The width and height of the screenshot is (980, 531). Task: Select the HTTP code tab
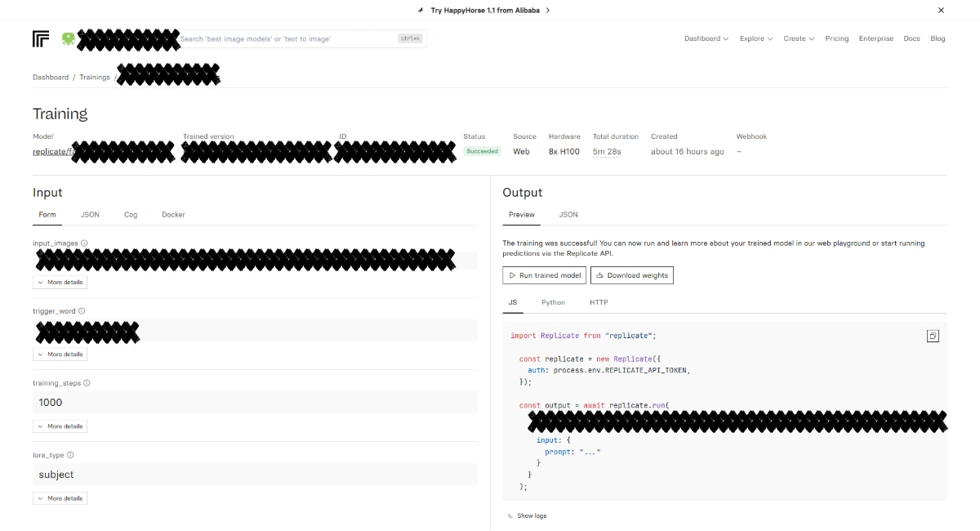click(x=599, y=302)
